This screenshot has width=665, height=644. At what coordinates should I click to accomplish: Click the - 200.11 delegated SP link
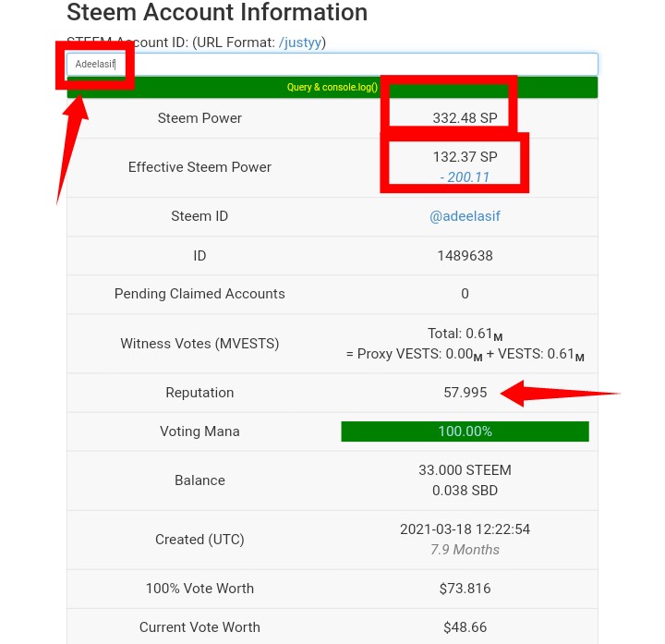[x=465, y=176]
